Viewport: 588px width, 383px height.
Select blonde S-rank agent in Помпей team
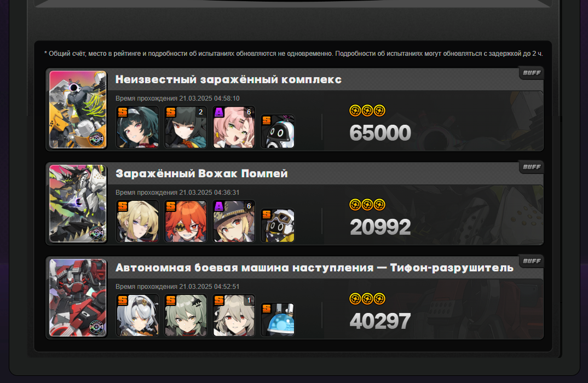[x=137, y=221]
